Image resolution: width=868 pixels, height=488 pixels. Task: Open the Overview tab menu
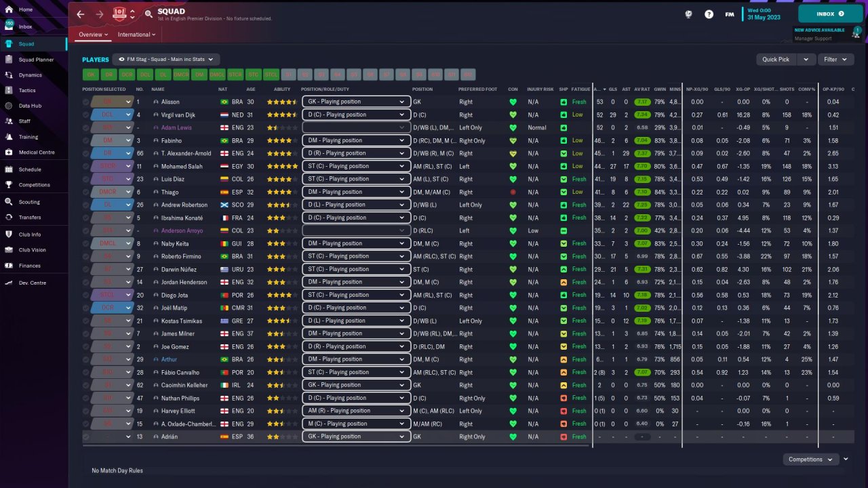[93, 35]
